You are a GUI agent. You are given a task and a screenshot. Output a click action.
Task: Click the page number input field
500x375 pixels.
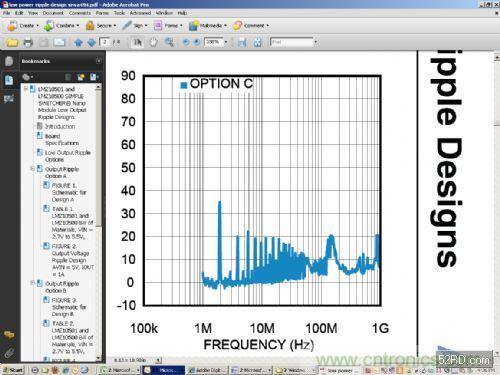point(105,42)
